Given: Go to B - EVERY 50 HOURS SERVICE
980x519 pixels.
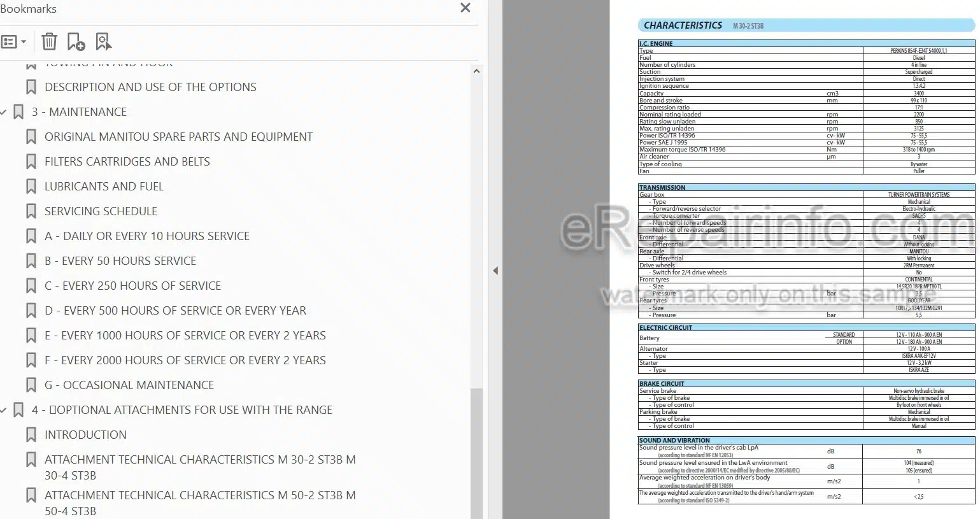Looking at the screenshot, I should tap(120, 261).
